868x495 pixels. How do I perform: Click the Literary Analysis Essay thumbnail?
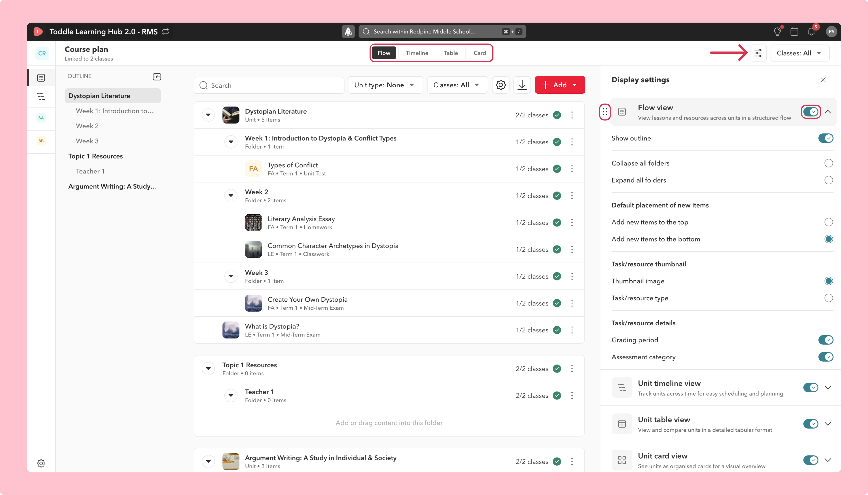[x=253, y=223]
